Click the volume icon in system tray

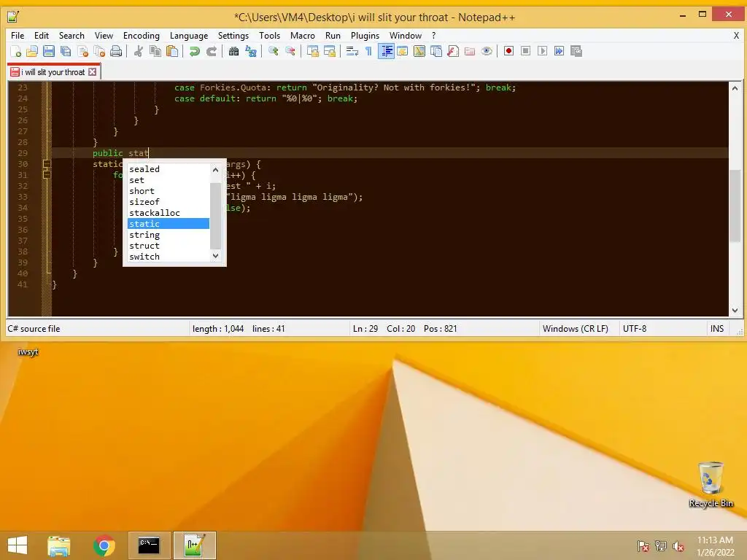pos(678,546)
